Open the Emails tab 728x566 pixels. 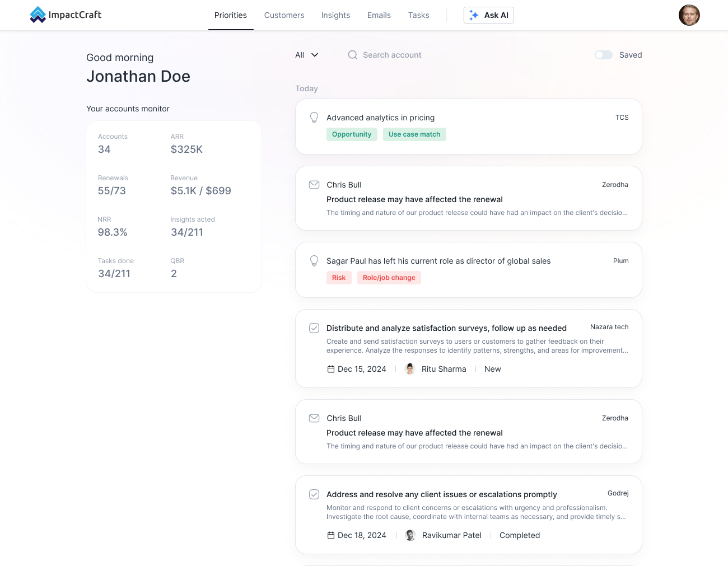tap(379, 15)
